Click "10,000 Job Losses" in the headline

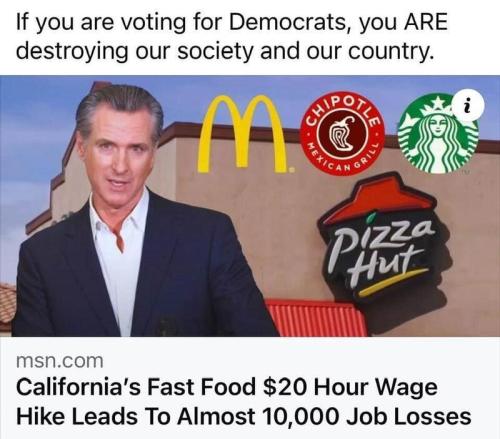pos(367,416)
